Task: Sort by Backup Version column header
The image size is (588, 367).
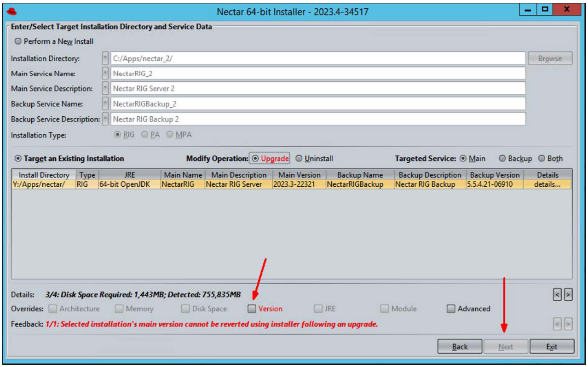Action: pyautogui.click(x=495, y=175)
